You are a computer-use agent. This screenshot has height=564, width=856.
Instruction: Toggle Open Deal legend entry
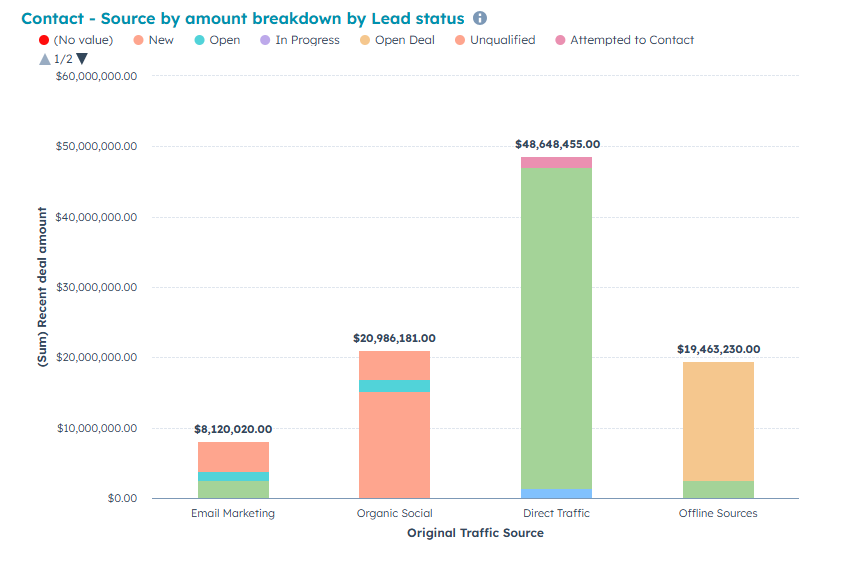396,40
